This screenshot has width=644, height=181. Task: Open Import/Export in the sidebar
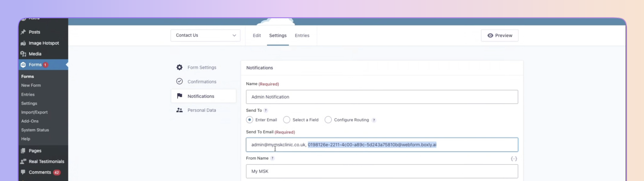click(34, 112)
